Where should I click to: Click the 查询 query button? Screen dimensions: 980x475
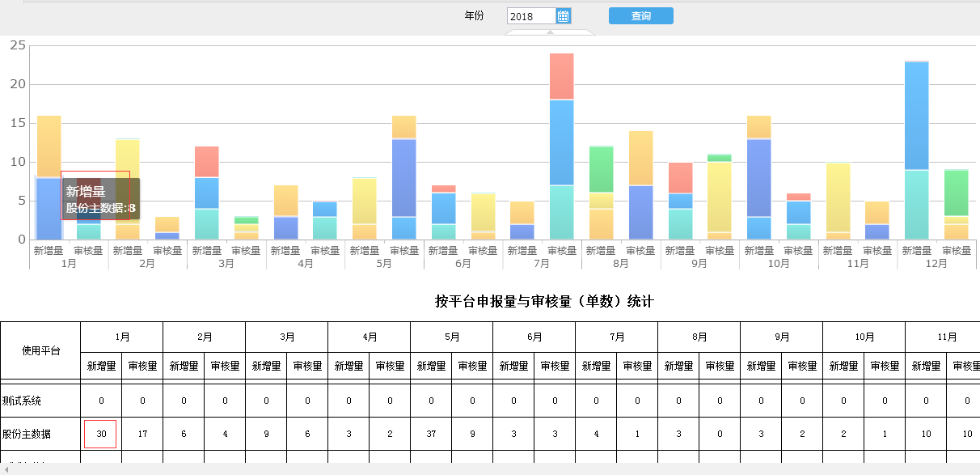[x=640, y=16]
